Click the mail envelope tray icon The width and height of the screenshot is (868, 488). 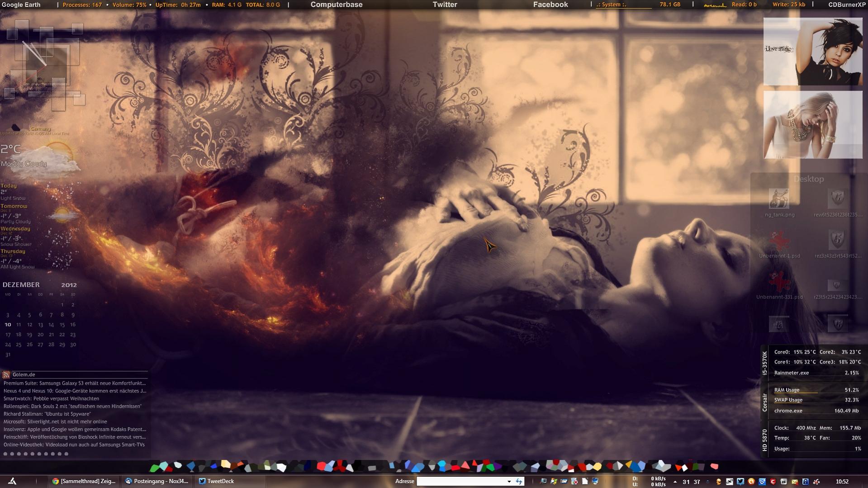(x=794, y=482)
